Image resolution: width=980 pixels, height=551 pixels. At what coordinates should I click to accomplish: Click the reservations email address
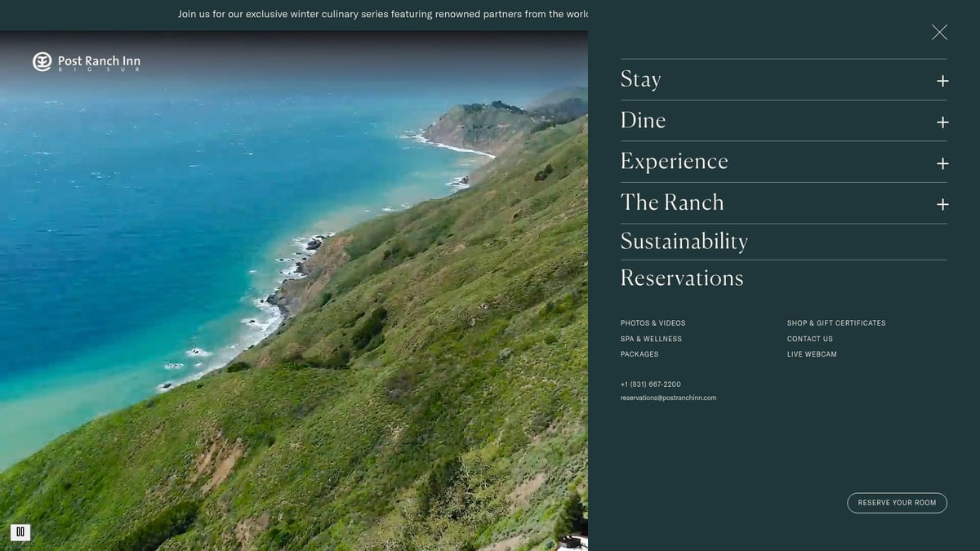[x=668, y=398]
